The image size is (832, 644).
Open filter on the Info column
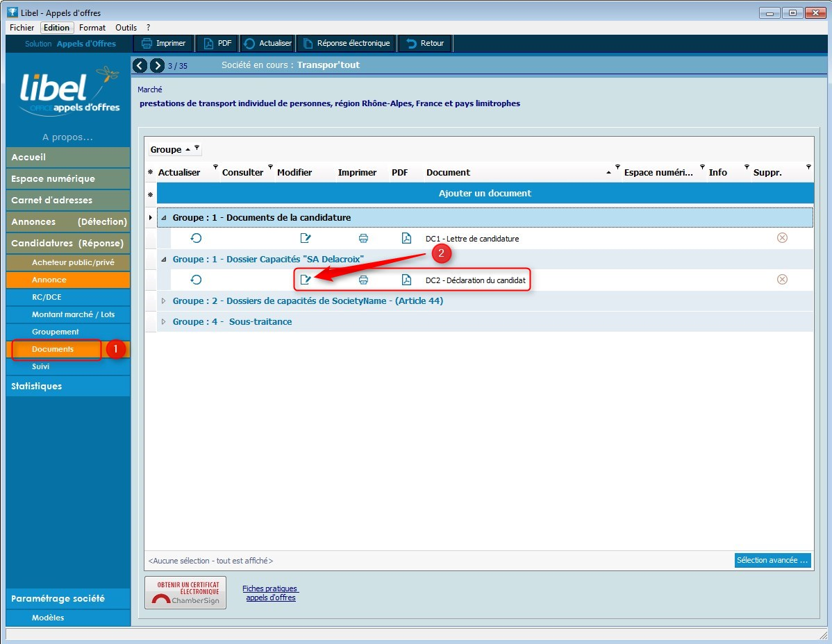[x=747, y=167]
